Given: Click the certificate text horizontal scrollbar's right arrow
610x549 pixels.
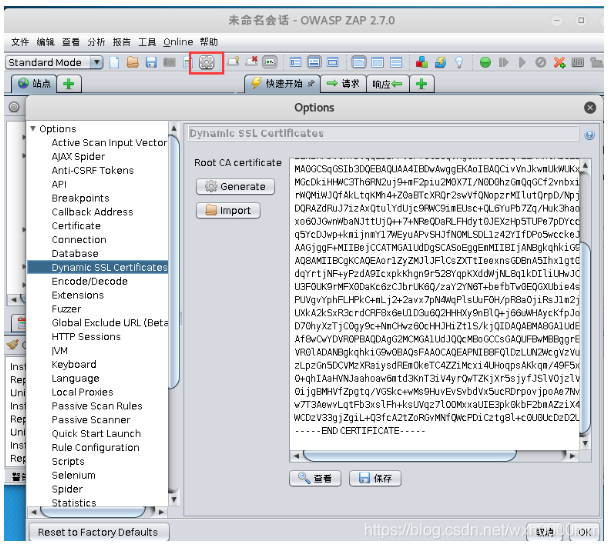Looking at the screenshot, I should pos(572,456).
